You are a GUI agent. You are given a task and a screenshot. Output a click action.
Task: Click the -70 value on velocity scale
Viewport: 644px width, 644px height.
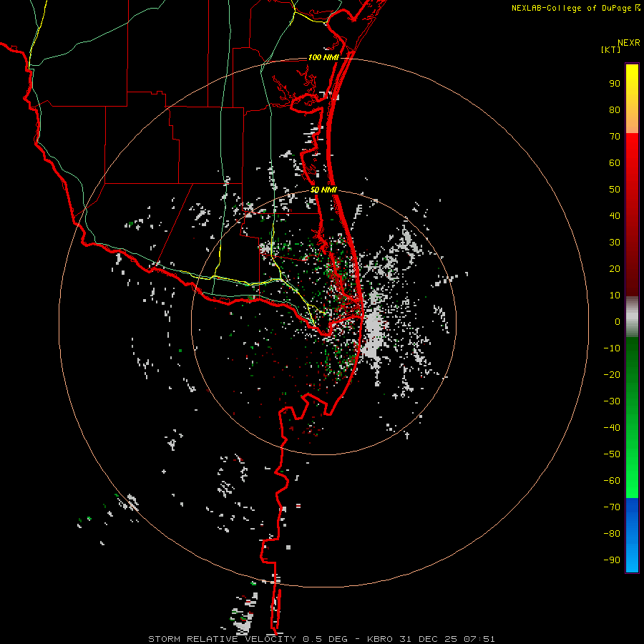(612, 507)
